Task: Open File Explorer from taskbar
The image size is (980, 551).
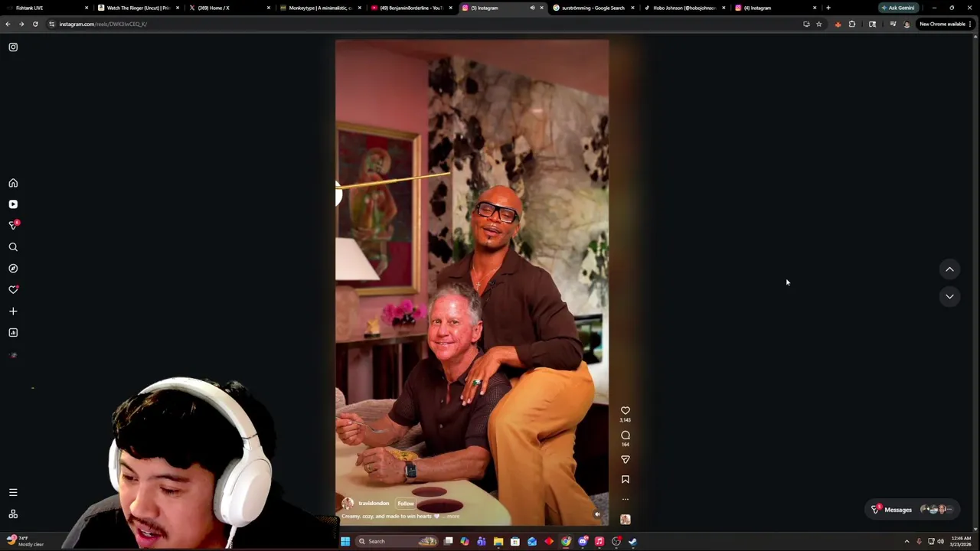Action: [498, 542]
